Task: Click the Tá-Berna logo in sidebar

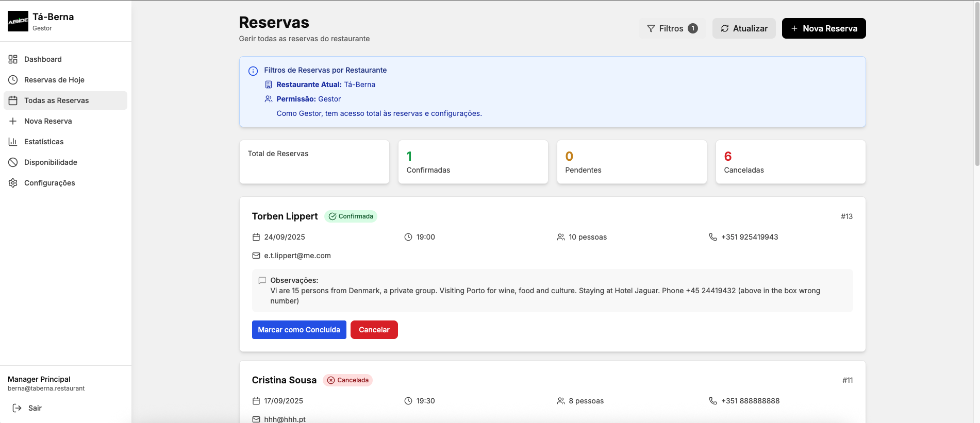Action: (18, 21)
